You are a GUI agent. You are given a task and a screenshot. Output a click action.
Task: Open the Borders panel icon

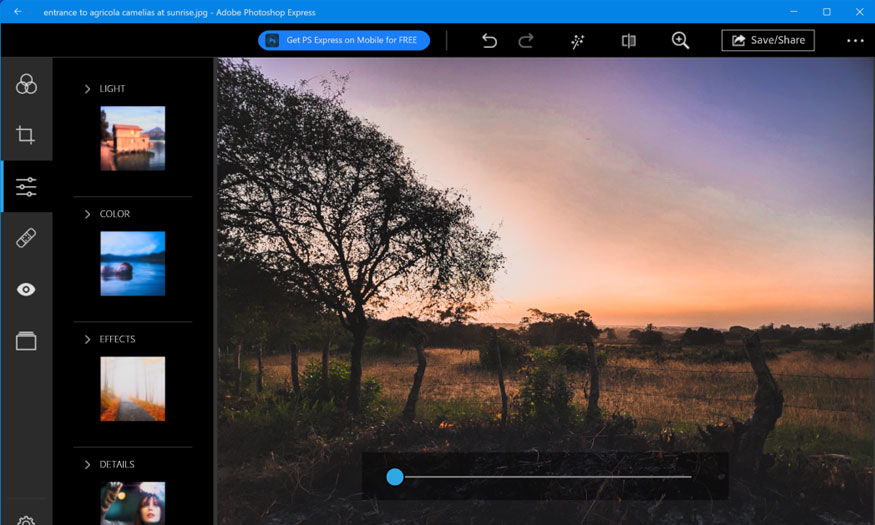26,341
